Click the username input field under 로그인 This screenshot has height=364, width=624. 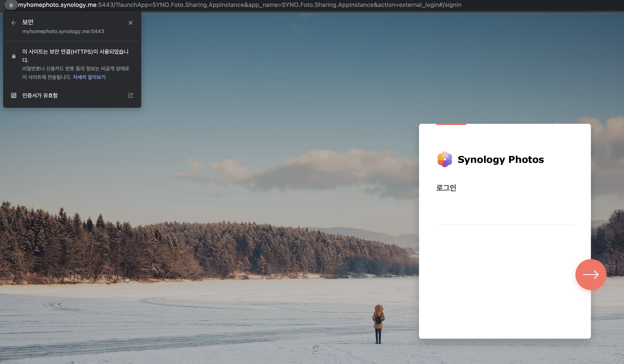[505, 217]
